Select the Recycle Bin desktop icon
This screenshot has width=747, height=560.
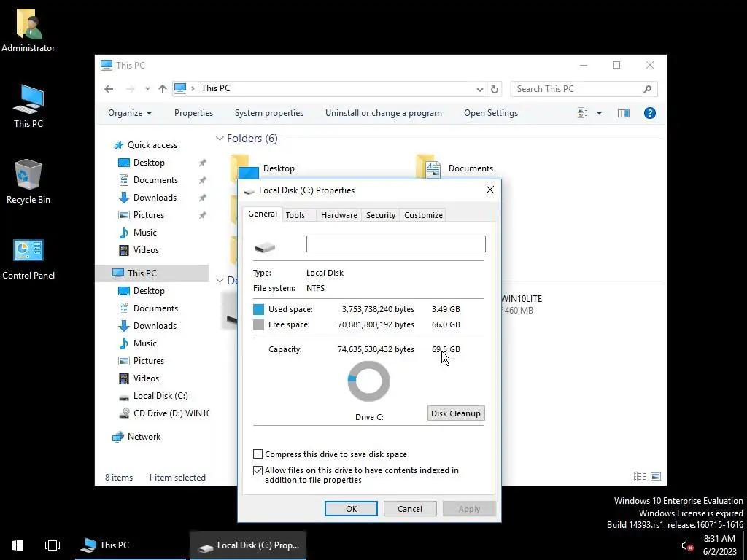[x=28, y=182]
